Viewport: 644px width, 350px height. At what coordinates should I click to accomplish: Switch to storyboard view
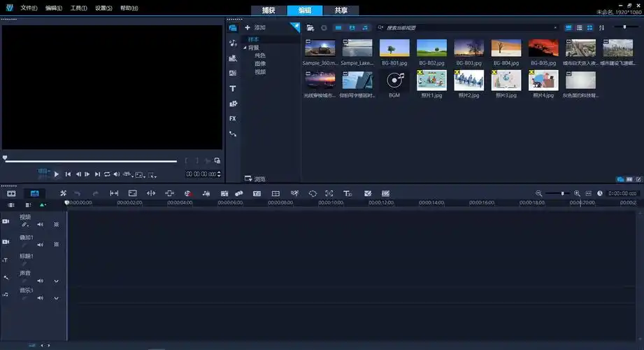click(x=12, y=193)
